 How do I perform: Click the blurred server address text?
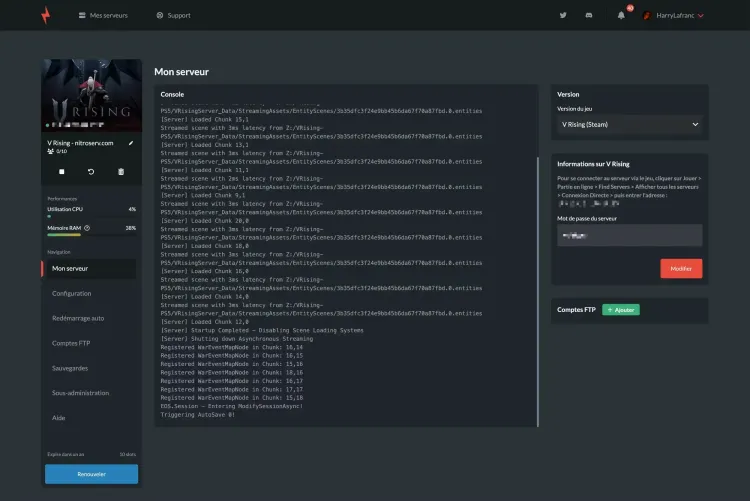(589, 203)
